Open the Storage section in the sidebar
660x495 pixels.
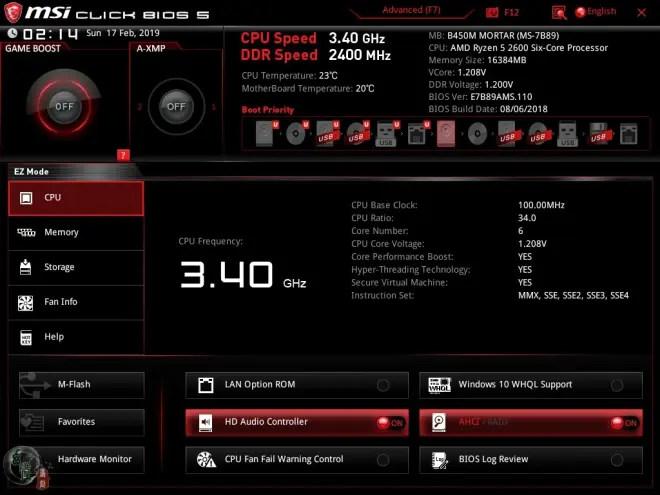(x=76, y=268)
